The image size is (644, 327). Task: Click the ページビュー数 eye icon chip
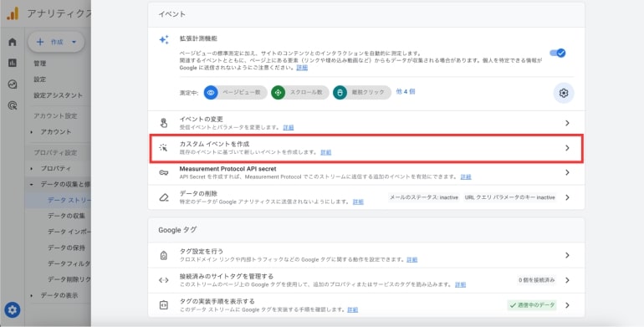pos(235,93)
